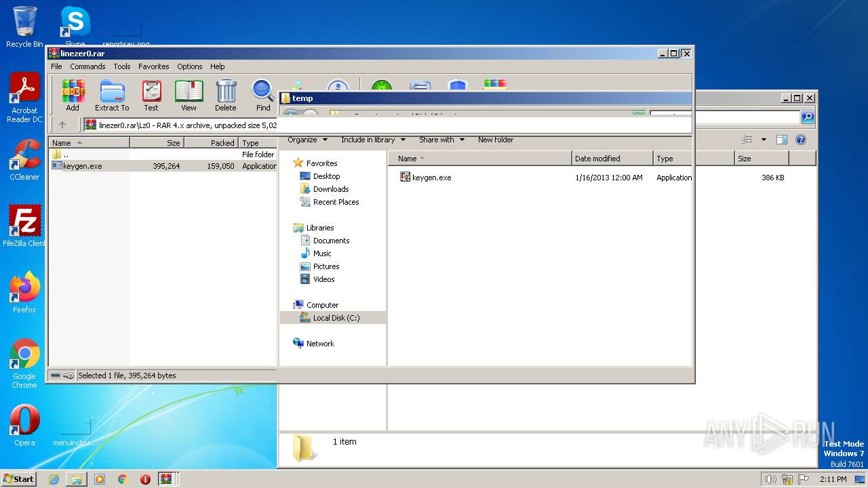868x488 pixels.
Task: Open the Options menu
Action: (190, 66)
